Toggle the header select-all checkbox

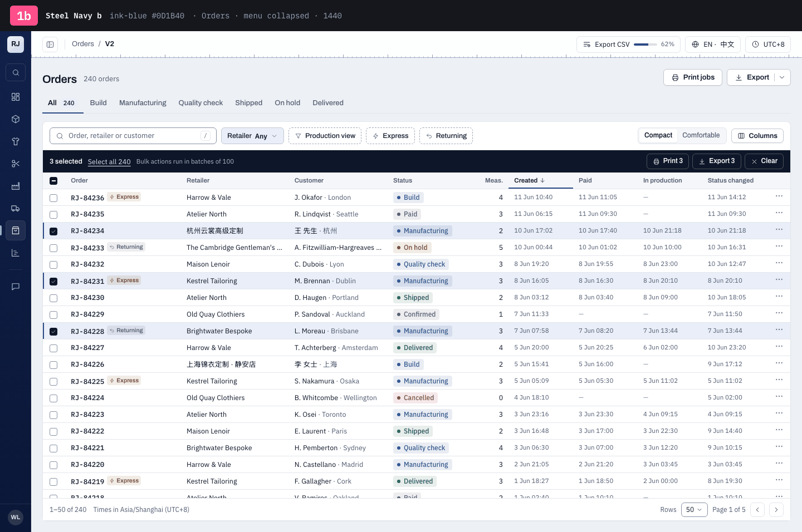(53, 181)
